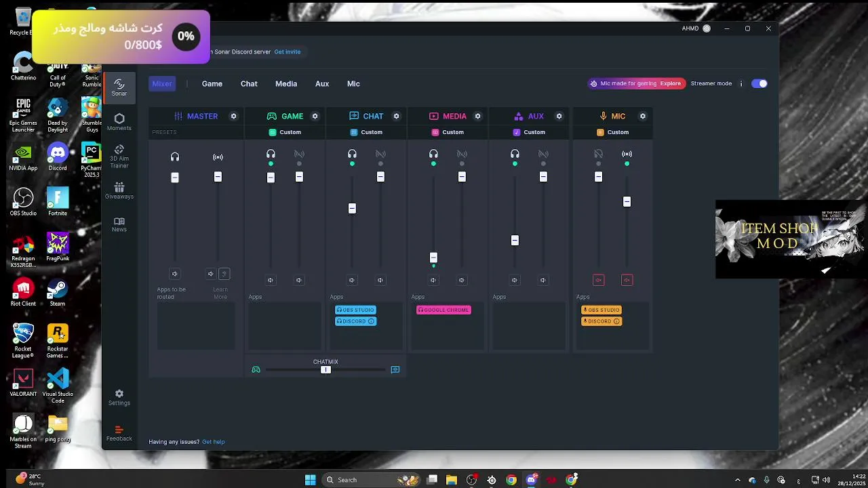Open 3D Aim Trainer in the sidebar
The image size is (868, 488).
[x=119, y=156]
